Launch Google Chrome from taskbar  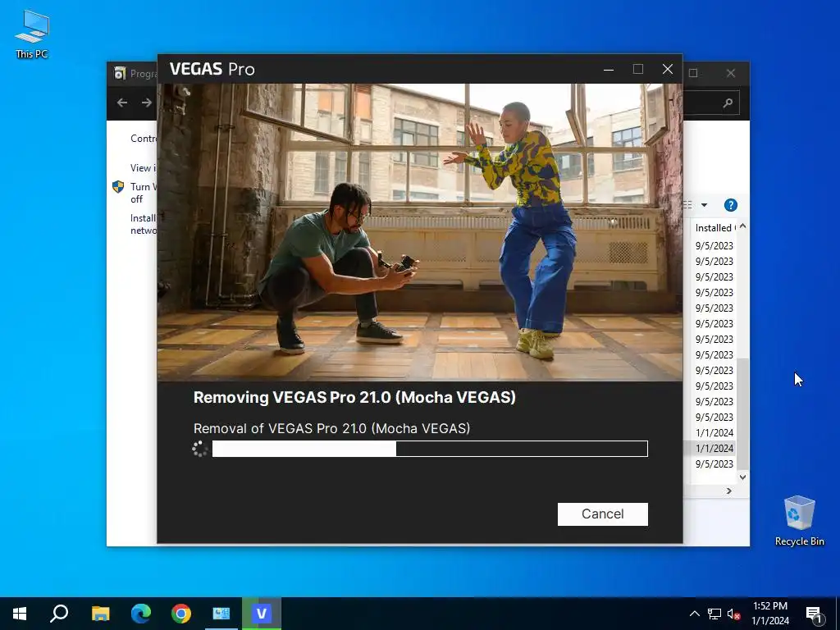point(181,614)
